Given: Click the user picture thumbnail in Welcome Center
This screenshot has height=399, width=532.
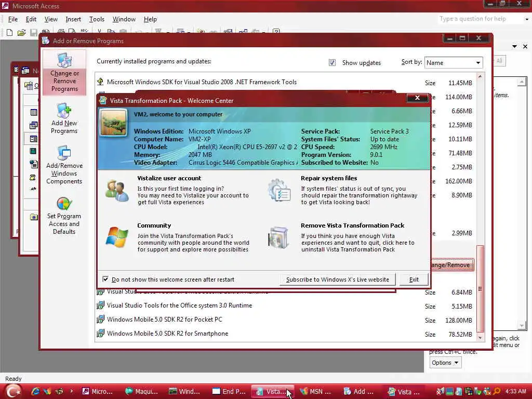Looking at the screenshot, I should (x=113, y=123).
